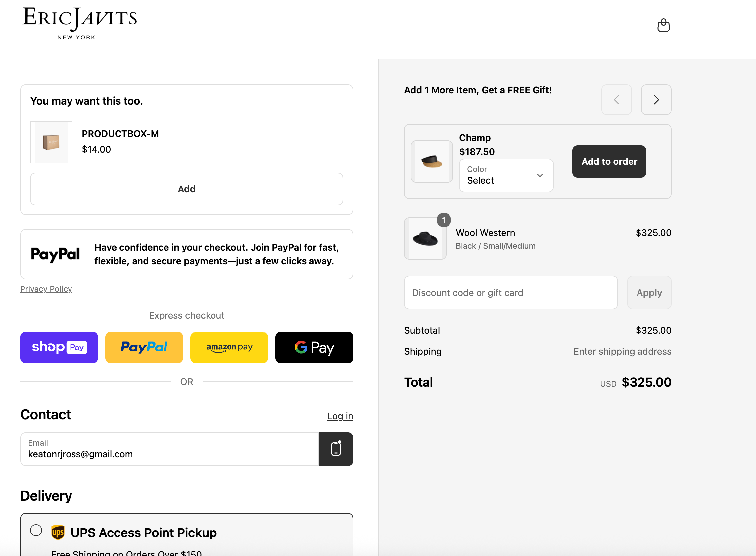Choose Amazon Pay express checkout

point(229,347)
